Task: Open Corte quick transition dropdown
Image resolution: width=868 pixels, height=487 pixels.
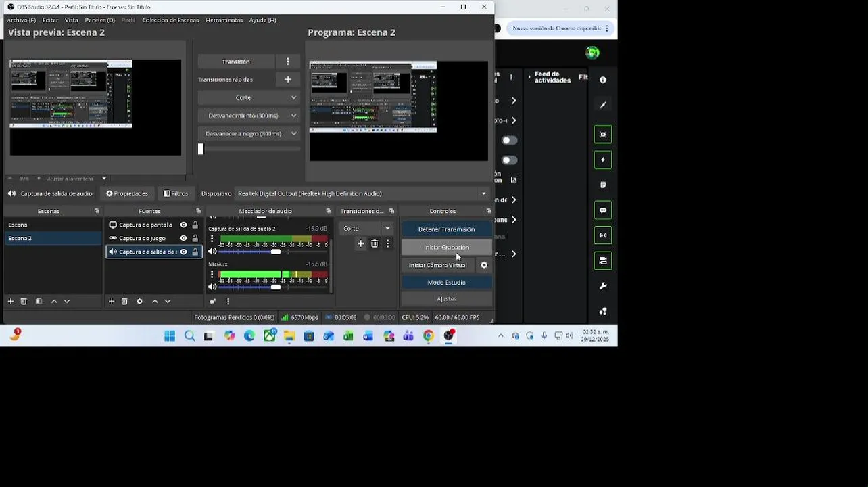Action: click(x=248, y=97)
